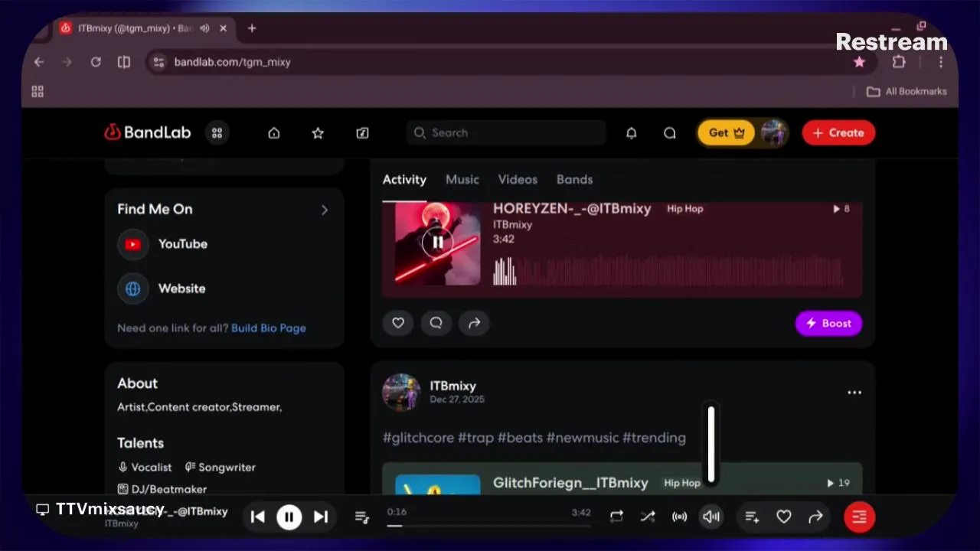Expand the Find Me On section chevron
The height and width of the screenshot is (551, 980).
click(x=325, y=210)
